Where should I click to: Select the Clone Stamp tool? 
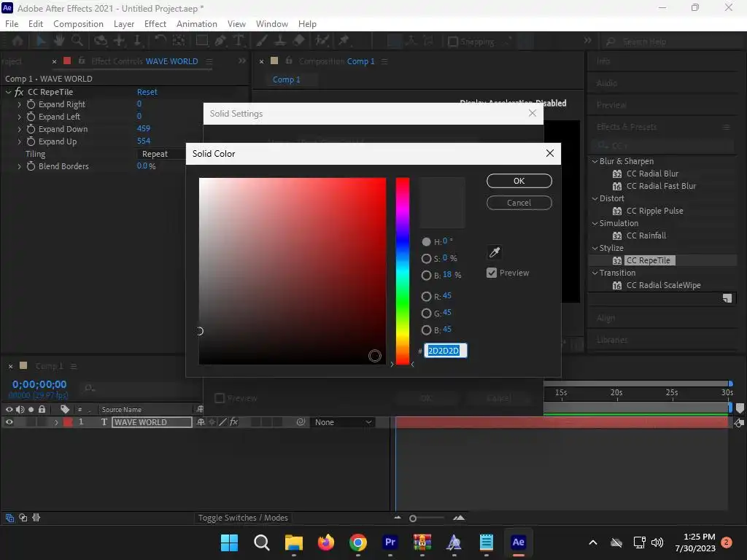tap(280, 41)
